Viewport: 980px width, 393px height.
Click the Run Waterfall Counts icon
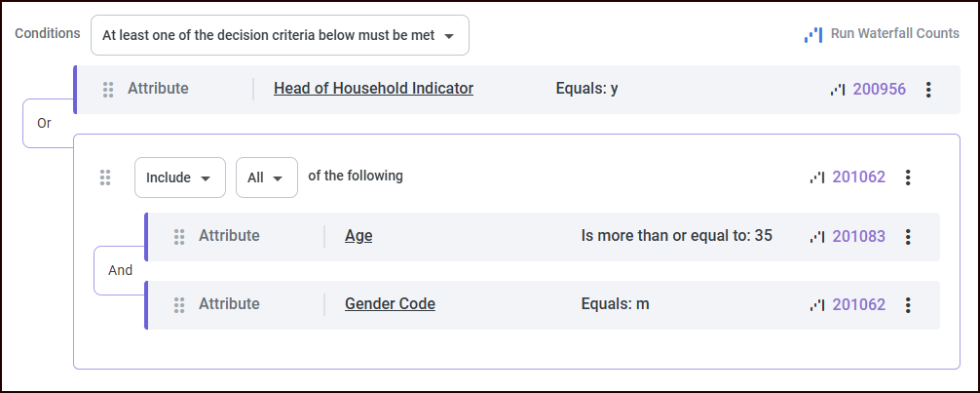tap(812, 34)
